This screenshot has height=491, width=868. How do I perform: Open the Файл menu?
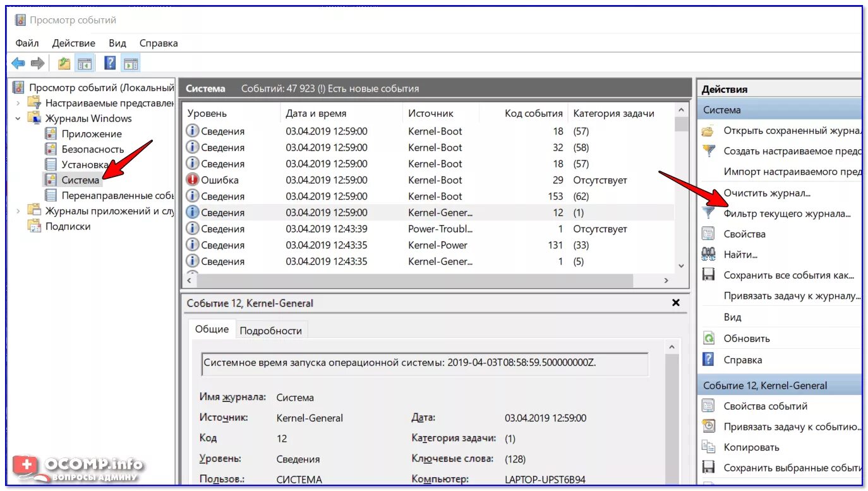27,43
